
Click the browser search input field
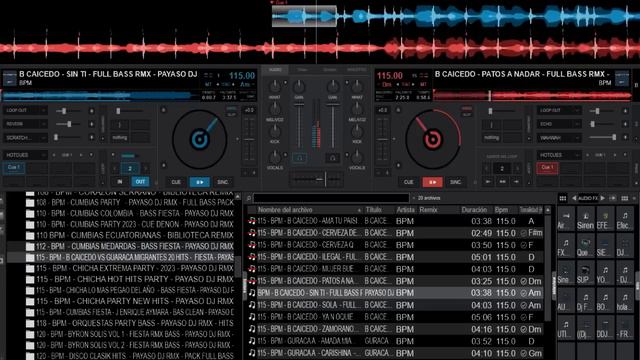point(331,198)
